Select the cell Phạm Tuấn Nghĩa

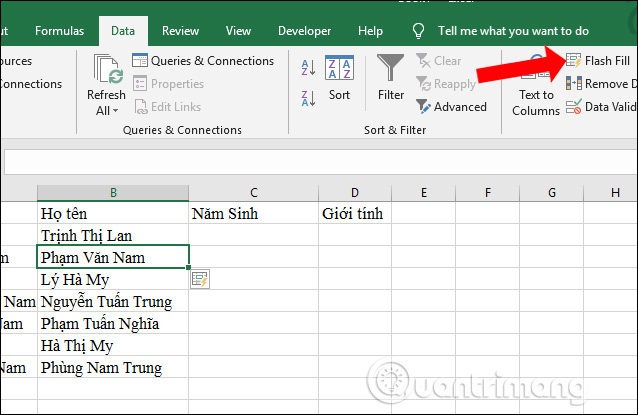coord(113,323)
